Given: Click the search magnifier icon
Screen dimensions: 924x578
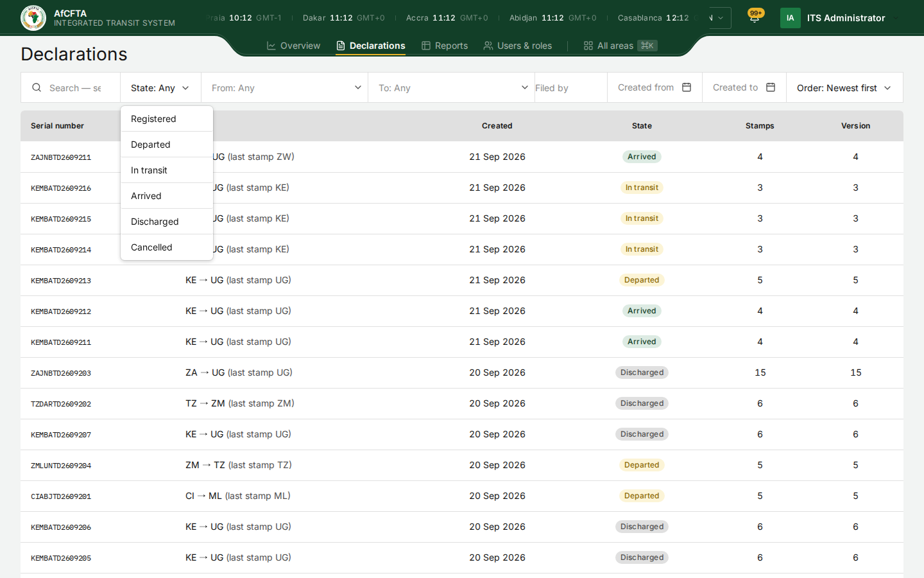Looking at the screenshot, I should [x=37, y=87].
